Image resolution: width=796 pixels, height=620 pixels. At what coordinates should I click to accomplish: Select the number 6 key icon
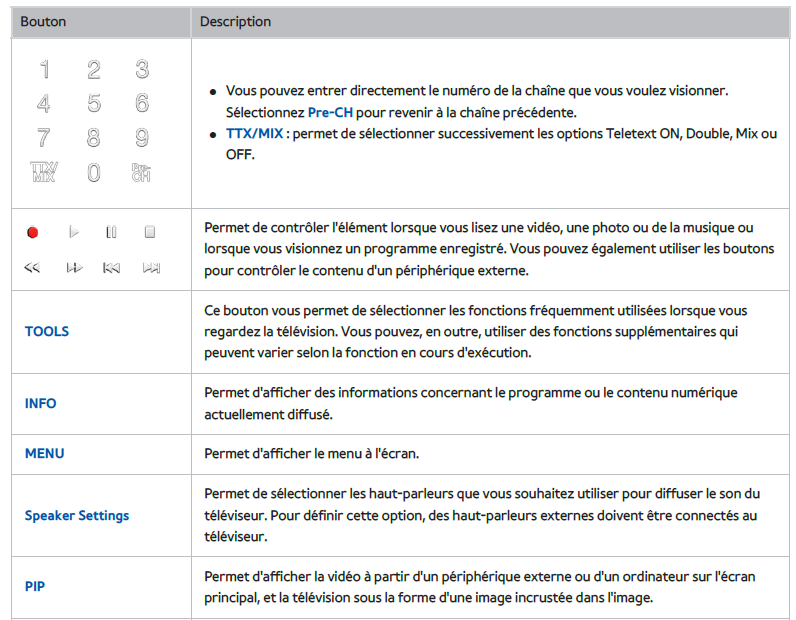pos(142,103)
